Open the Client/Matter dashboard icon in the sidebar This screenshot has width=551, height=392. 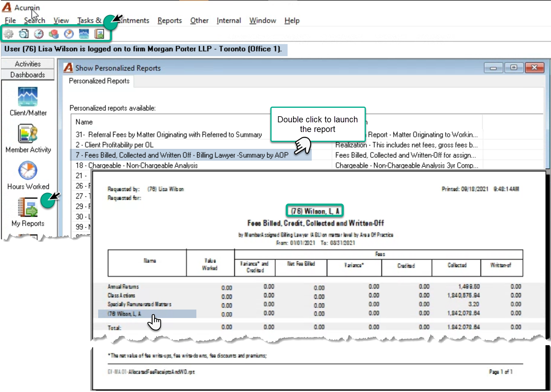28,97
